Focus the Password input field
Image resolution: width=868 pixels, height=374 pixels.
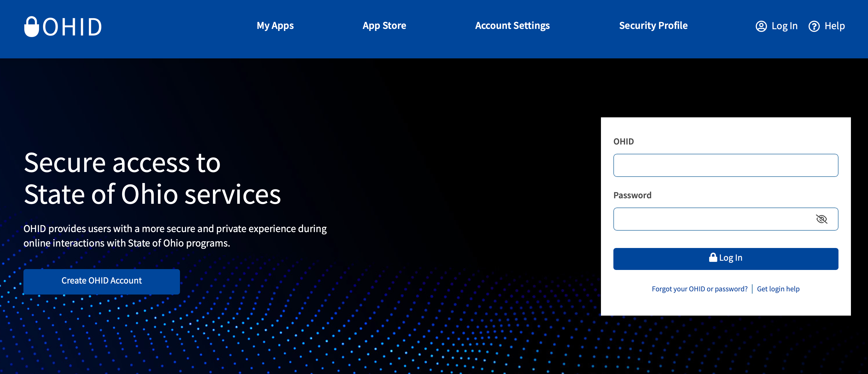(725, 219)
